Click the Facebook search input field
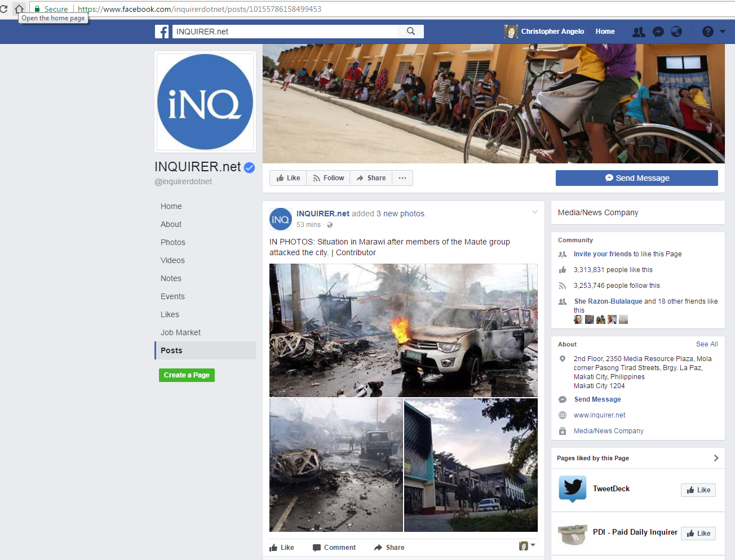 [x=285, y=32]
